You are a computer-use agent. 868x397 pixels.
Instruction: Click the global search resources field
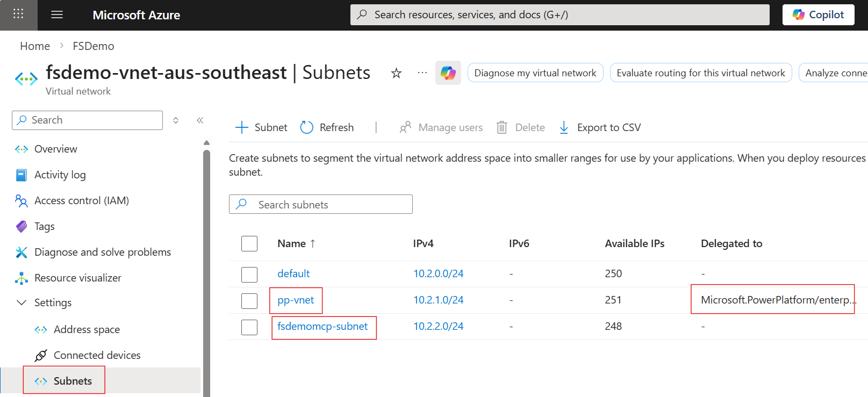pyautogui.click(x=559, y=15)
